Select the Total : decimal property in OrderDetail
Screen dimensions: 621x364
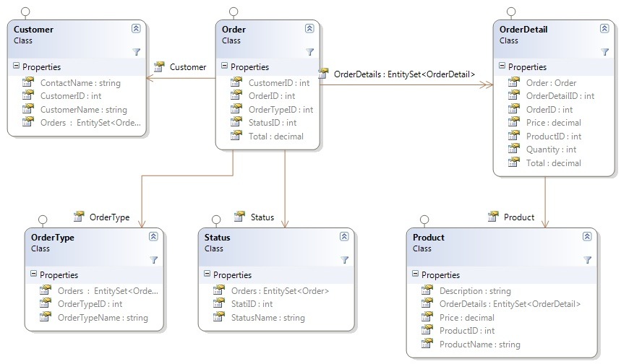554,163
